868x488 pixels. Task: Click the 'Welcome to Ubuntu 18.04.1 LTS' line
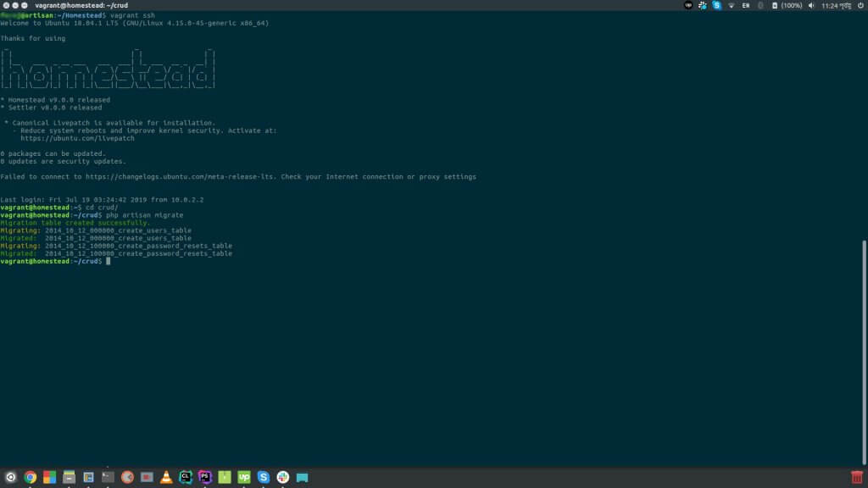(135, 23)
